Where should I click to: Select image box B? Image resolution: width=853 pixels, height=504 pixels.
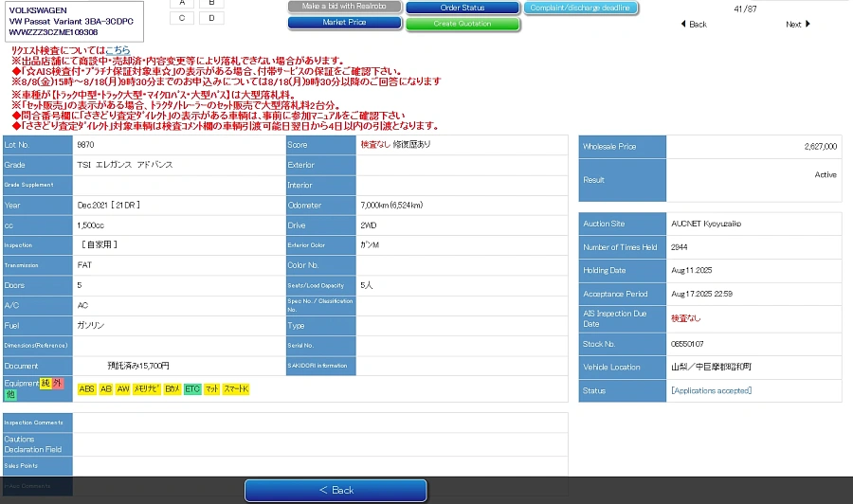click(211, 3)
